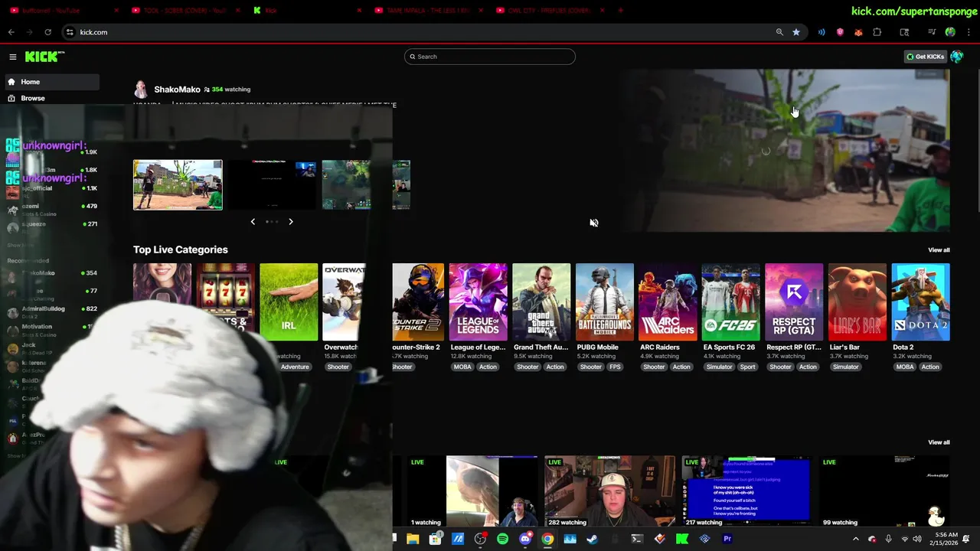The width and height of the screenshot is (980, 551).
Task: Click the ShakoMako streamer avatar
Action: (x=141, y=90)
